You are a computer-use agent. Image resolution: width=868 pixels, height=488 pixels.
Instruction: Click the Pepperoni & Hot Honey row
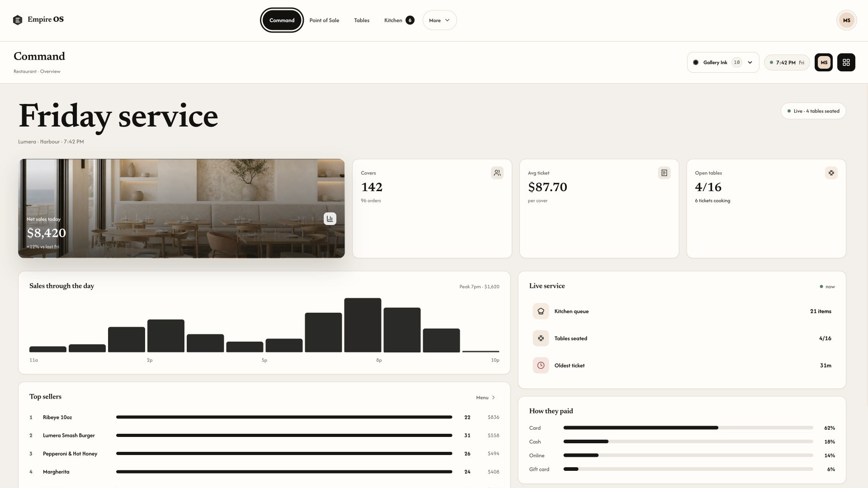click(264, 454)
